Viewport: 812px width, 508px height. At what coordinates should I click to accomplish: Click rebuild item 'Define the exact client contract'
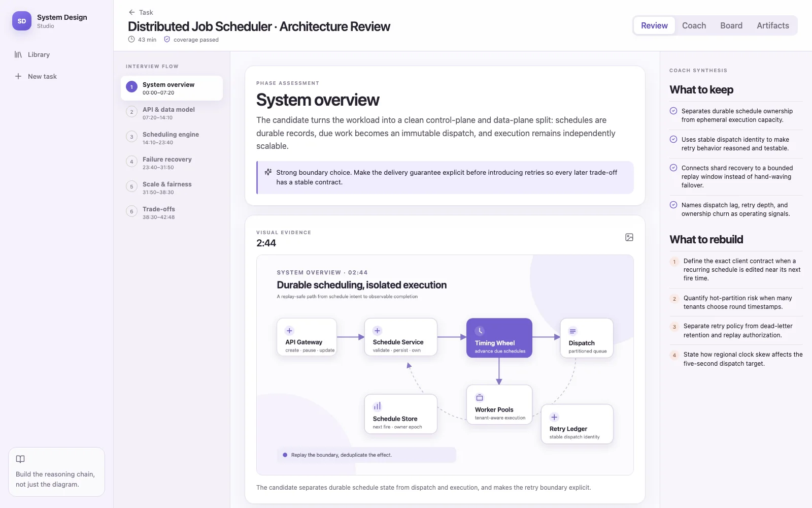(x=736, y=269)
